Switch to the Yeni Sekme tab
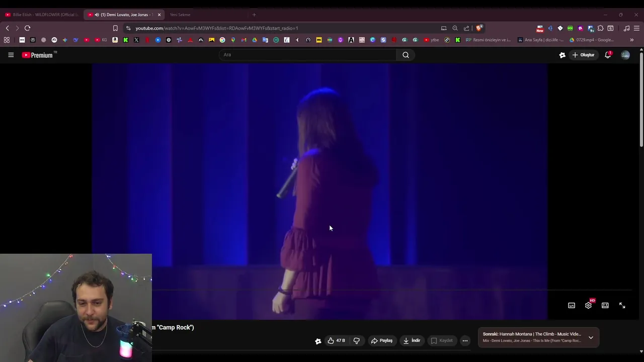 (180, 15)
